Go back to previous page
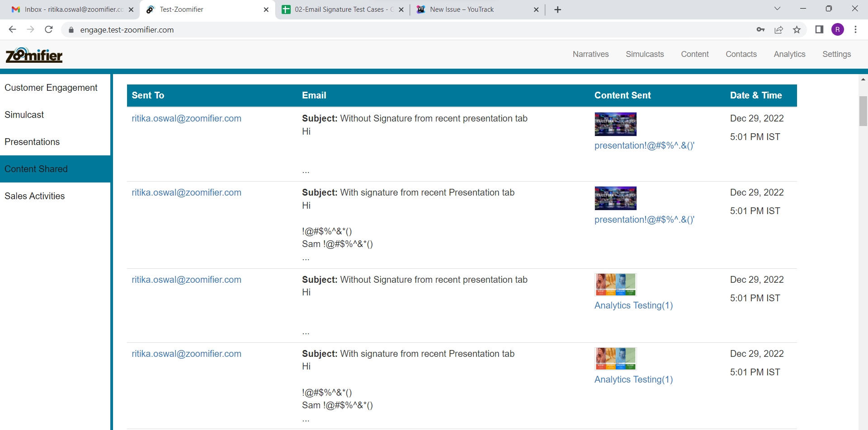868x430 pixels. click(12, 30)
